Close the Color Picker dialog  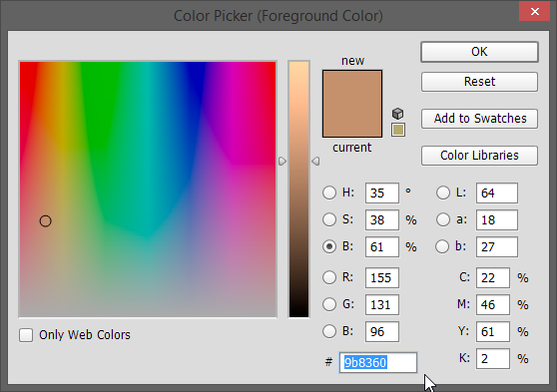(x=535, y=11)
